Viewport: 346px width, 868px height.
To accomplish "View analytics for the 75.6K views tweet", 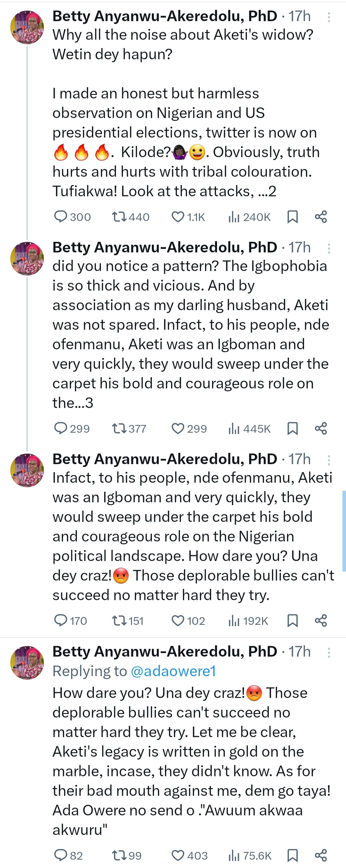I will coord(234,855).
